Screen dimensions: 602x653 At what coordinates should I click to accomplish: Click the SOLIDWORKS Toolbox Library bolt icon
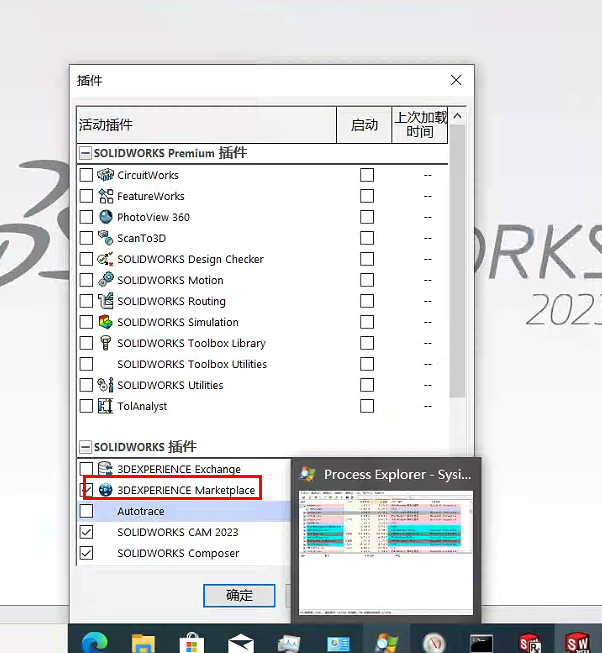pyautogui.click(x=105, y=343)
